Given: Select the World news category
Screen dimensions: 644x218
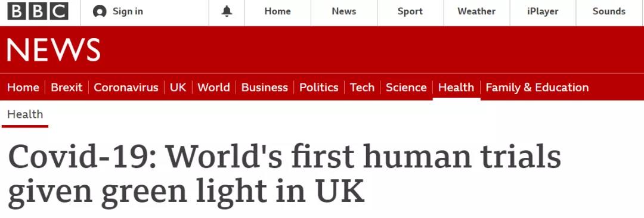Looking at the screenshot, I should [x=213, y=88].
